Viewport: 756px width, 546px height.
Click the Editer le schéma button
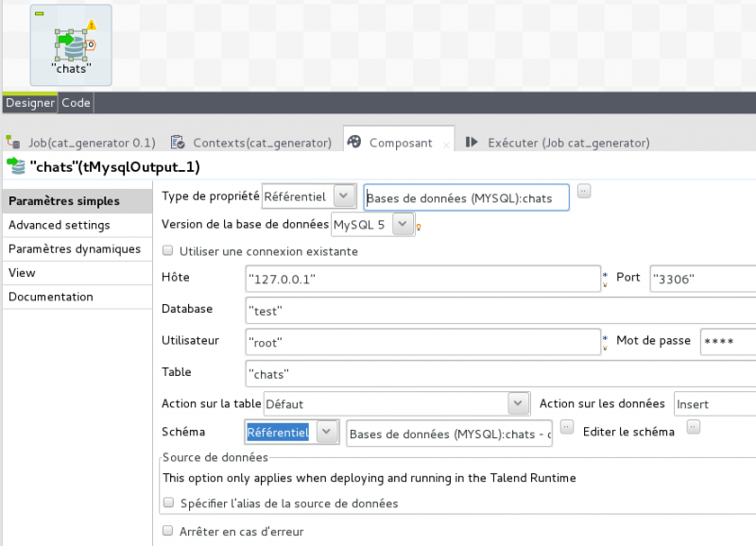[x=694, y=427]
